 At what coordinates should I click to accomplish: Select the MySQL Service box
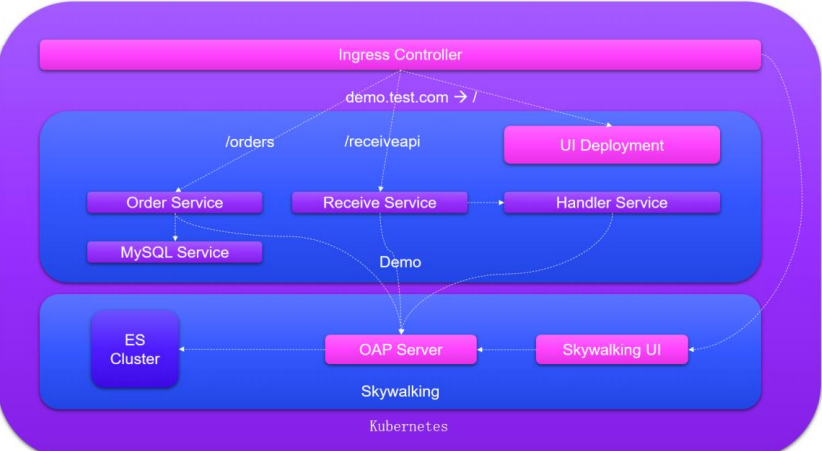tap(175, 252)
